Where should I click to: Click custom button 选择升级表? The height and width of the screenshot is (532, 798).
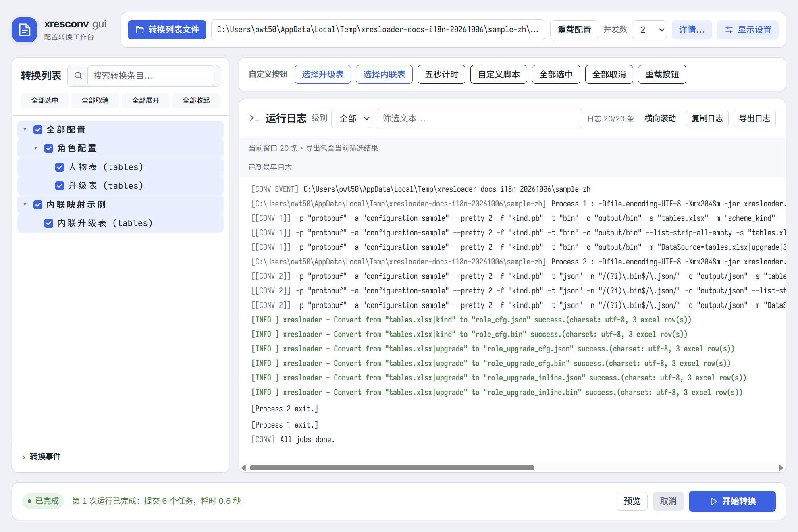pos(322,75)
